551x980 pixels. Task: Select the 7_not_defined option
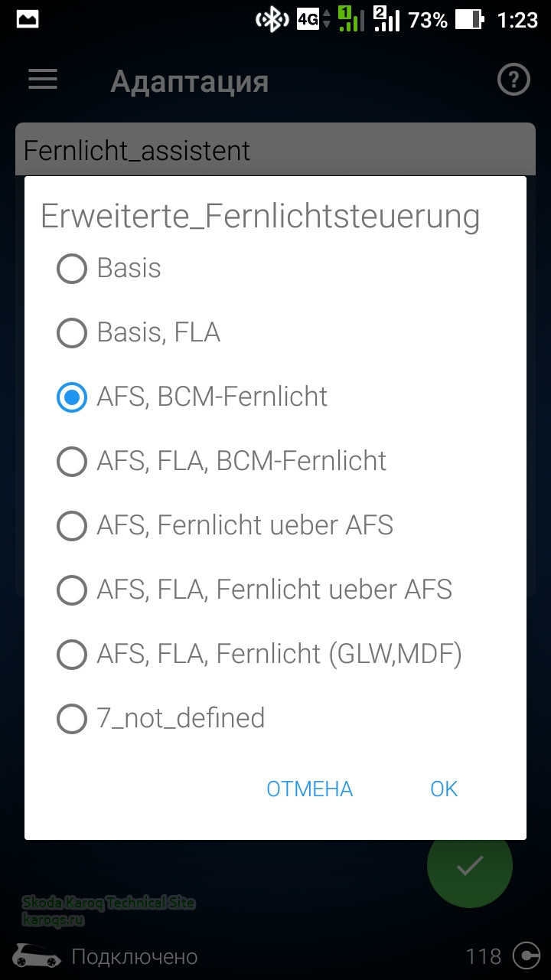(x=72, y=719)
